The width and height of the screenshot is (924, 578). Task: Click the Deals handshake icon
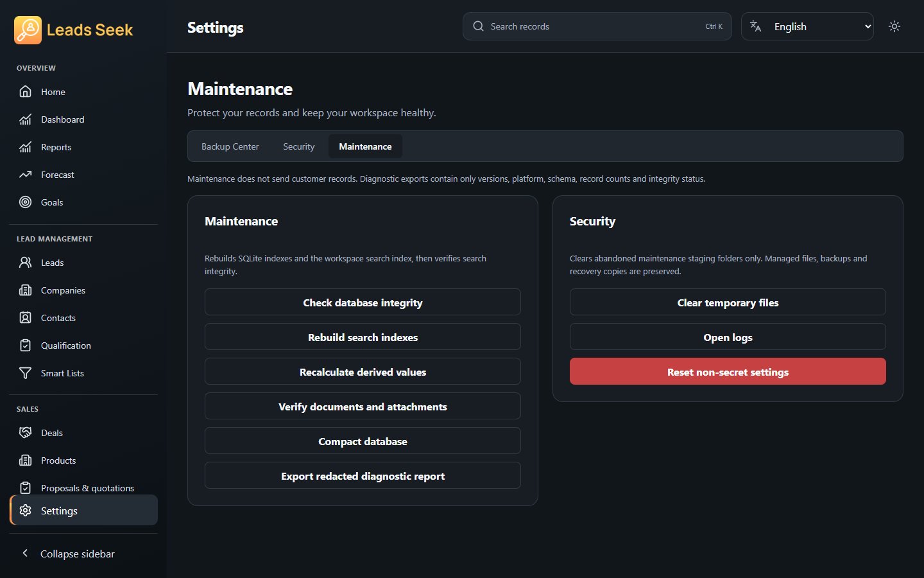tap(25, 433)
